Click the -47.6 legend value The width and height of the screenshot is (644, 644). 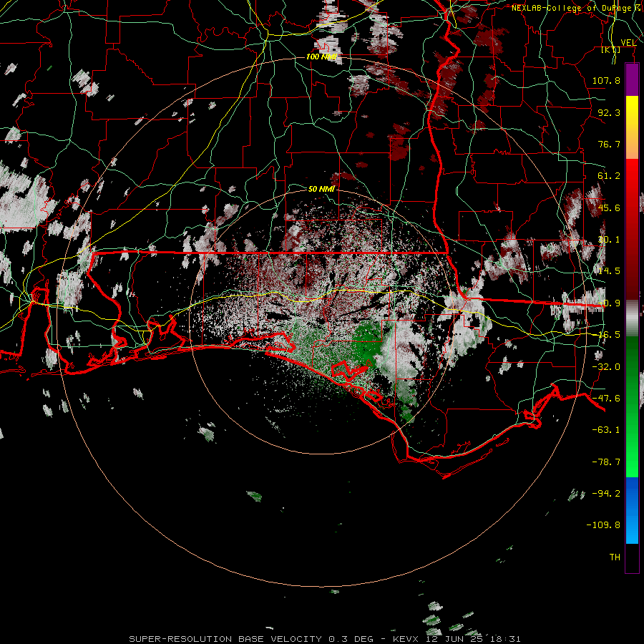click(x=606, y=399)
